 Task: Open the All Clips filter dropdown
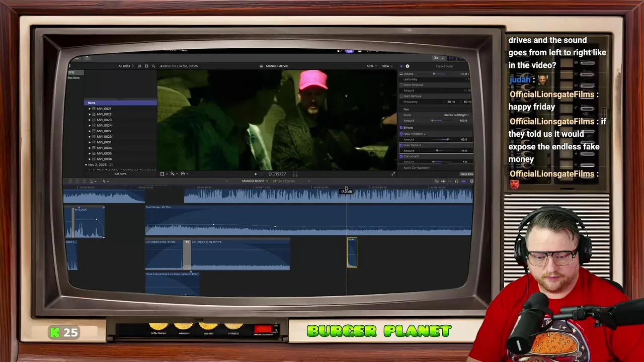click(x=126, y=66)
